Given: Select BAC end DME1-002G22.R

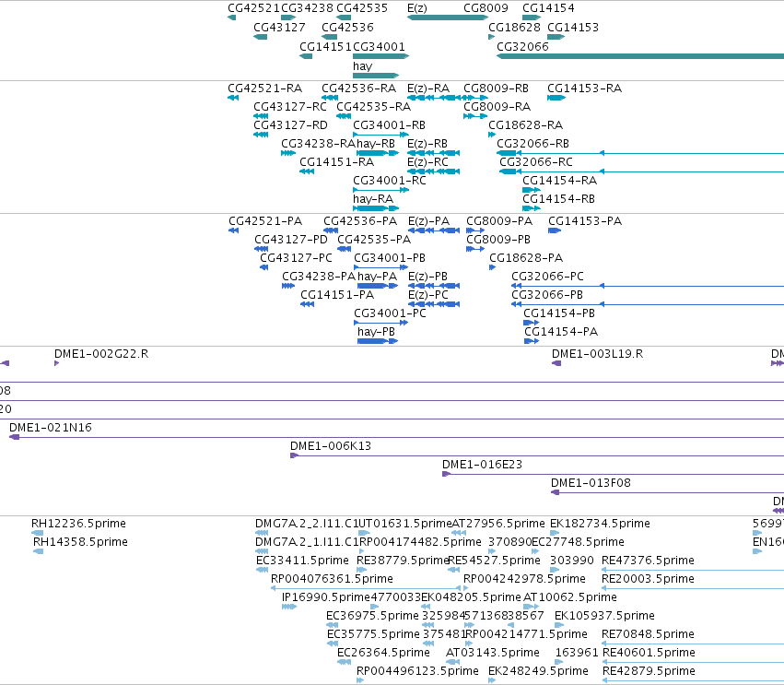Looking at the screenshot, I should (x=101, y=354).
